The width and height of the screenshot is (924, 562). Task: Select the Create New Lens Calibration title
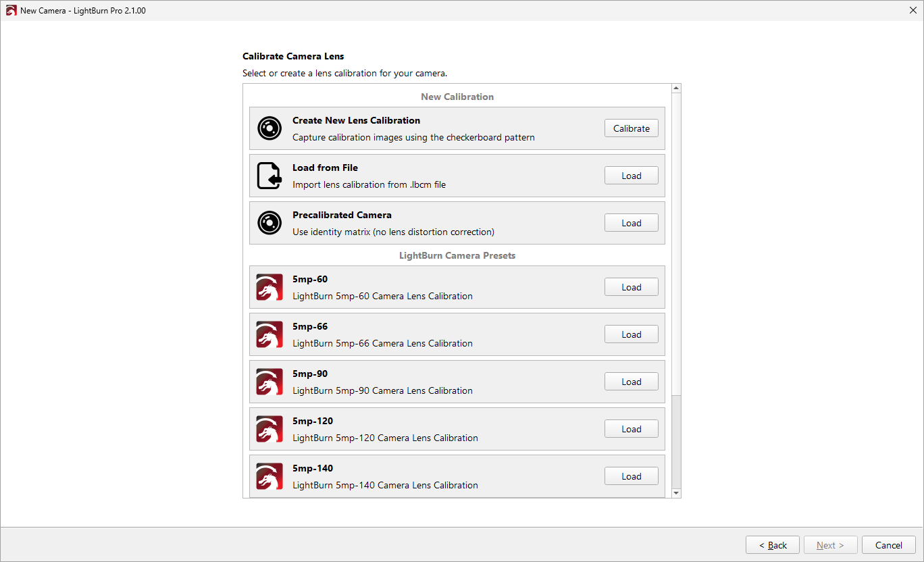(357, 120)
